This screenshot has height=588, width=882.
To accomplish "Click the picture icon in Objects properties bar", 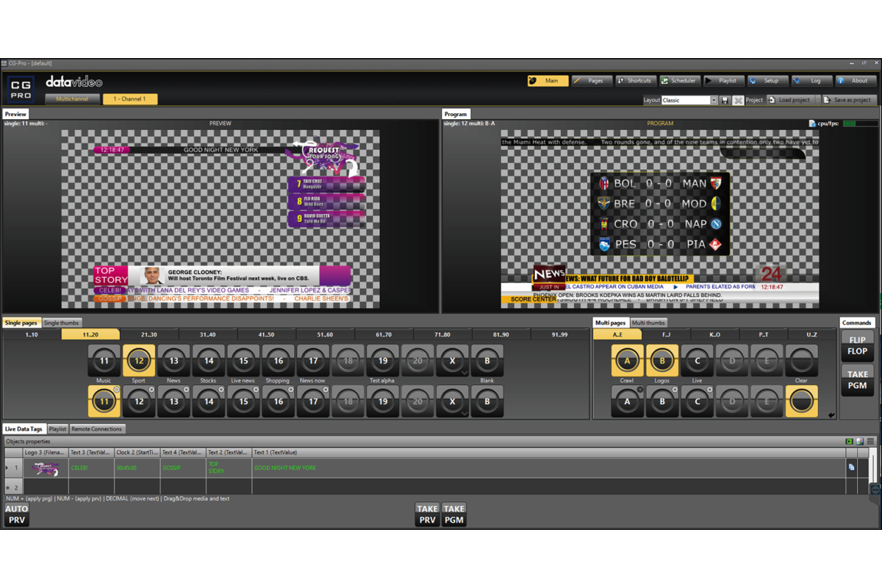I will pos(860,441).
